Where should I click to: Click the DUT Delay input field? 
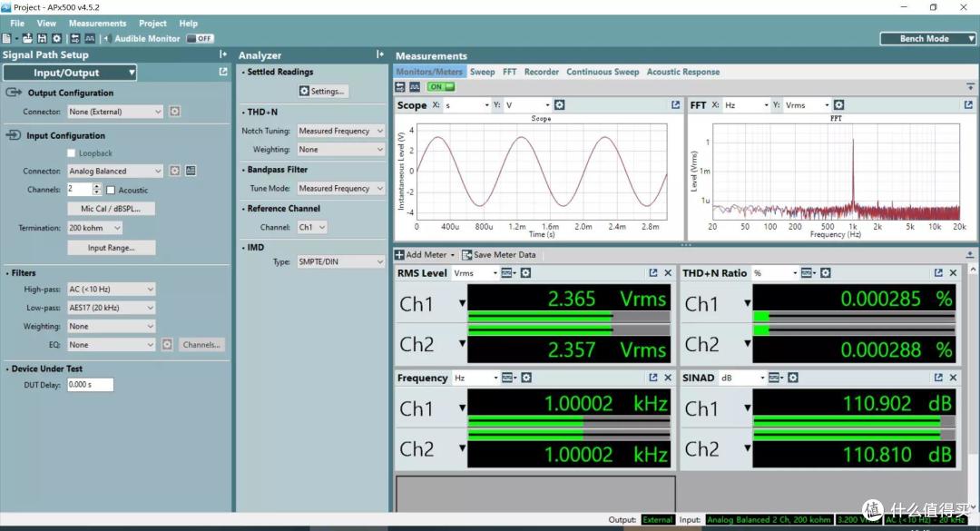click(x=90, y=385)
